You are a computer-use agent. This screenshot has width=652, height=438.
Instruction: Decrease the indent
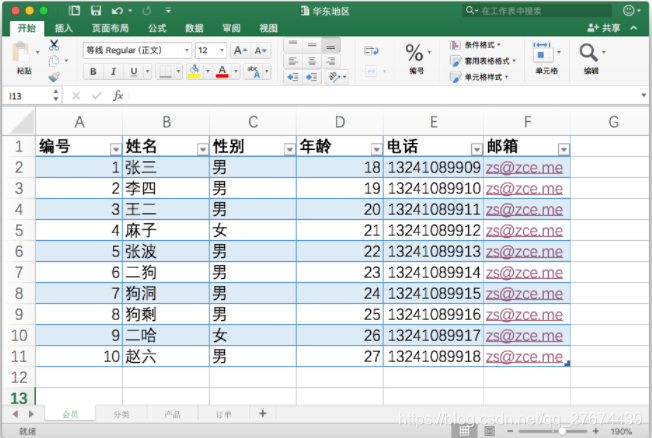pyautogui.click(x=293, y=77)
